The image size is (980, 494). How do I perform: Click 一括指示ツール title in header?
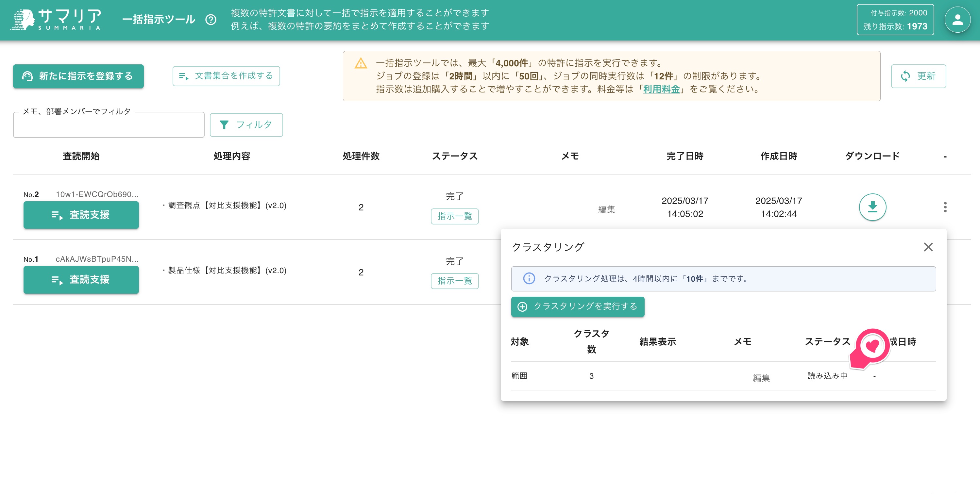pyautogui.click(x=159, y=20)
